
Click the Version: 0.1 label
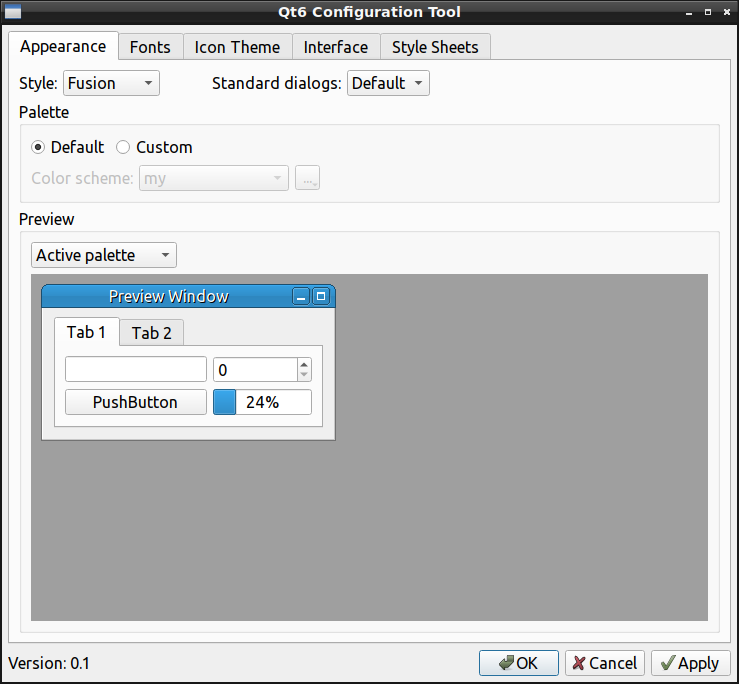49,663
